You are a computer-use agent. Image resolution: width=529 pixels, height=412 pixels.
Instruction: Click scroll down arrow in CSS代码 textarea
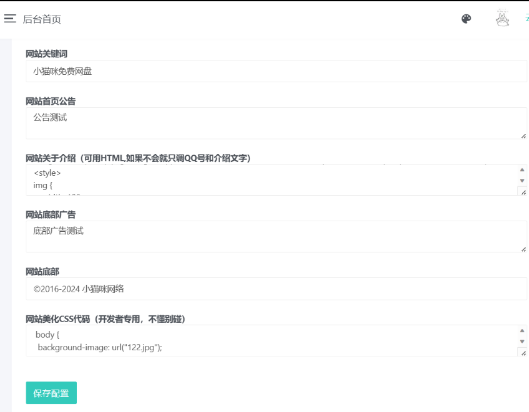(x=522, y=341)
